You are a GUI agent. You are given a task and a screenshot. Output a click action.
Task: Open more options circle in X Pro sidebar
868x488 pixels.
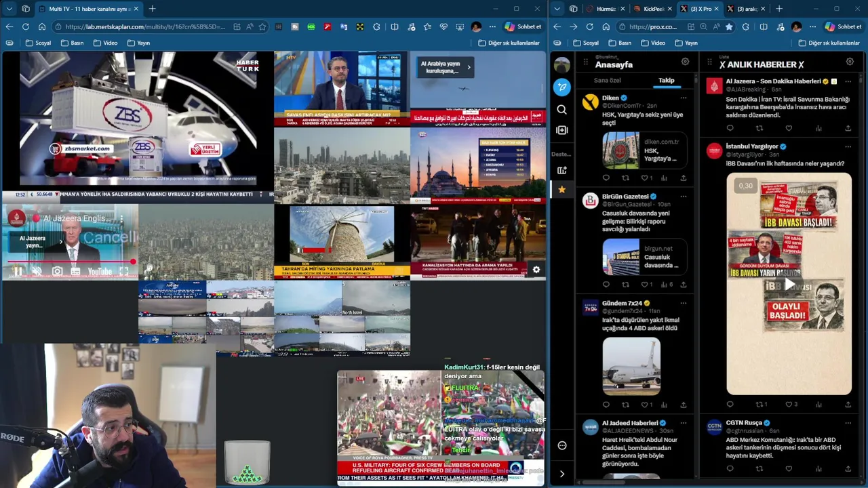point(561,445)
